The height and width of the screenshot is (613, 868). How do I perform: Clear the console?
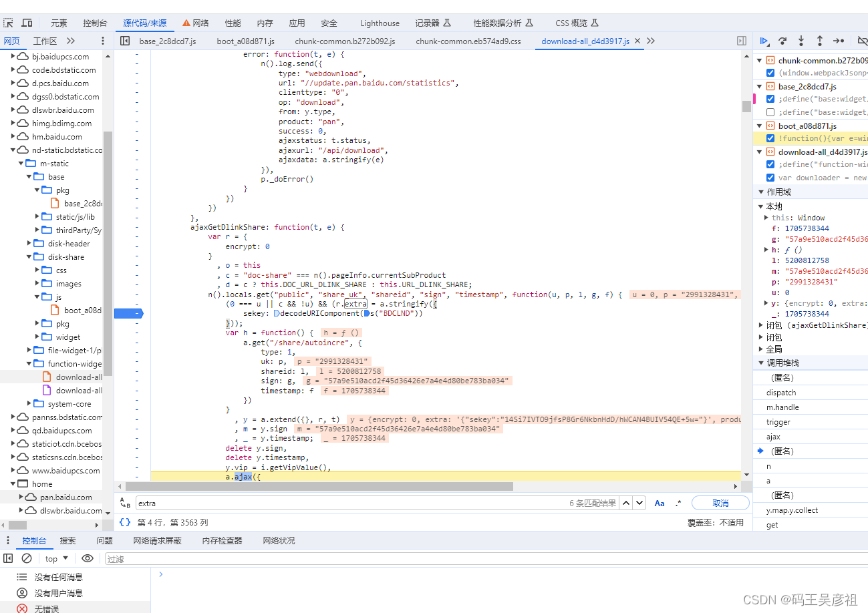27,558
